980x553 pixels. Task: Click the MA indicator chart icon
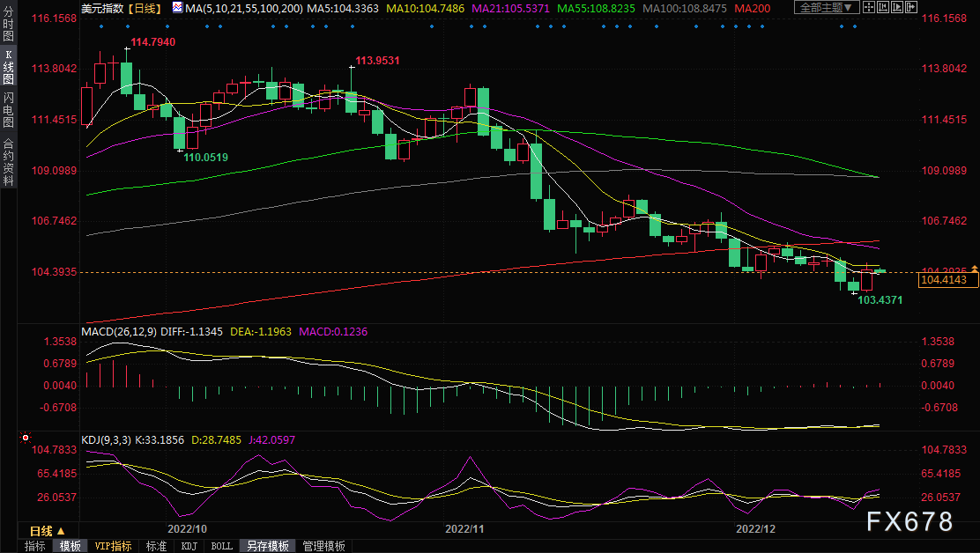click(177, 8)
